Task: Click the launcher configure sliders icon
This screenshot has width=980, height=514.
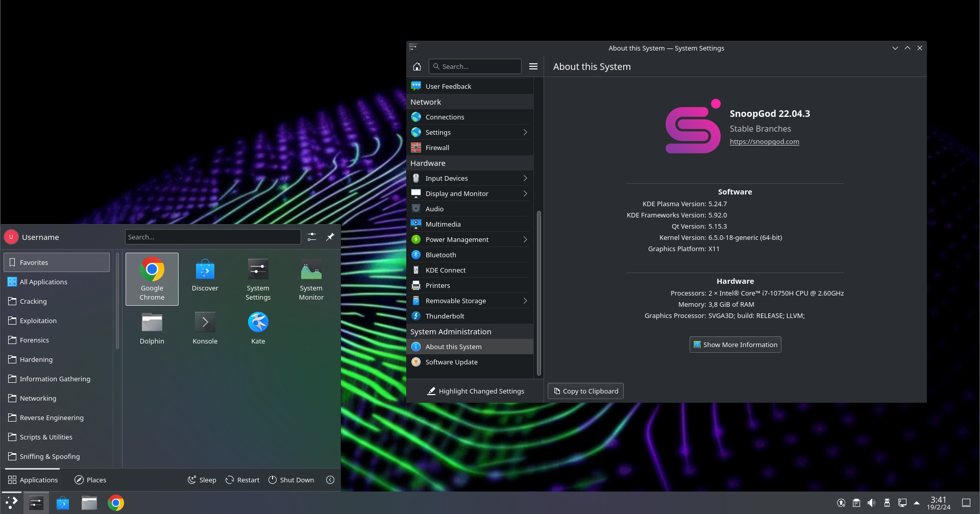Action: tap(312, 237)
